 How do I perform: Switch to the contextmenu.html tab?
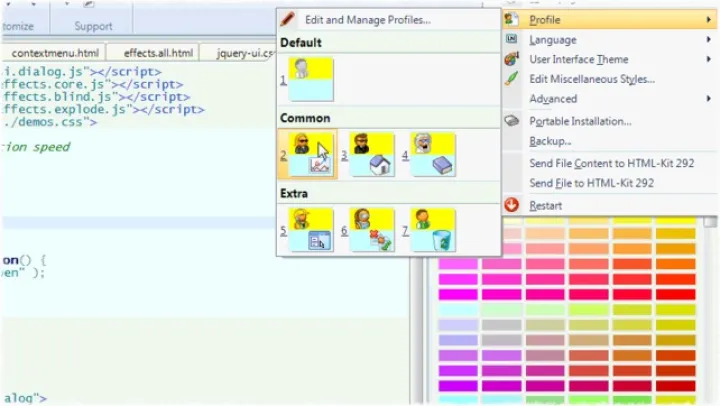(x=54, y=53)
